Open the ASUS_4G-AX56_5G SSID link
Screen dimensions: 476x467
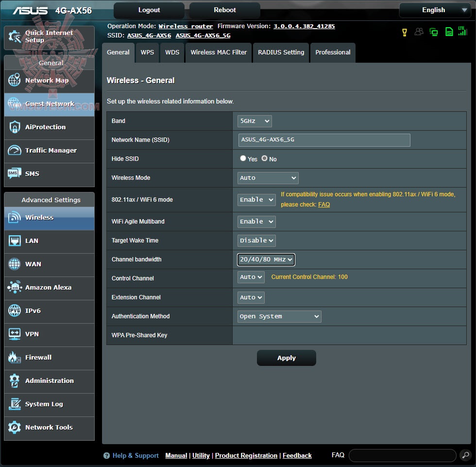(203, 35)
